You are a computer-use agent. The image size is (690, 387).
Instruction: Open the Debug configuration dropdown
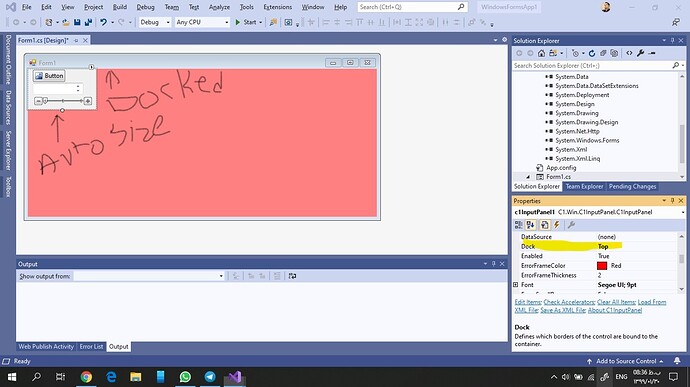coord(155,22)
